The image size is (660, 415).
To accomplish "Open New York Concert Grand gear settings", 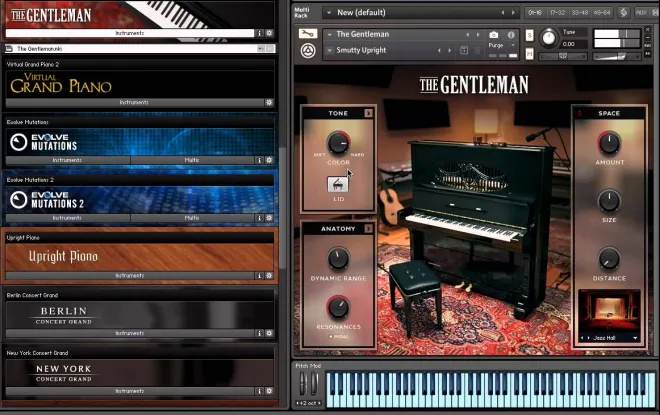I will [269, 391].
